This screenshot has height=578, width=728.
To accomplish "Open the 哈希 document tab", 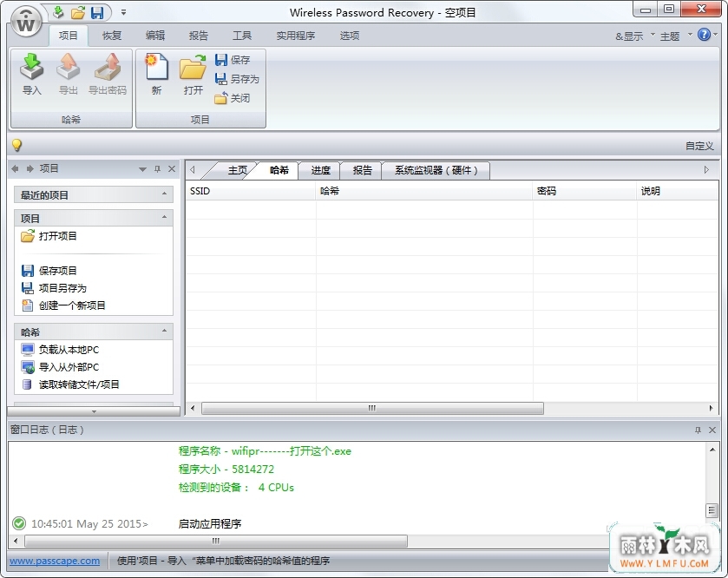I will click(x=279, y=170).
